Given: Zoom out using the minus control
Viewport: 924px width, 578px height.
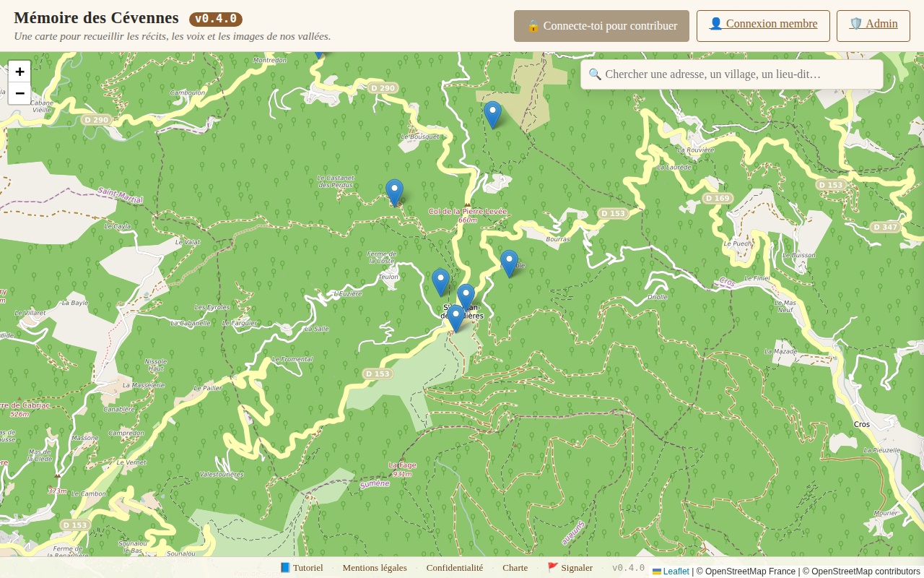Looking at the screenshot, I should pyautogui.click(x=19, y=93).
